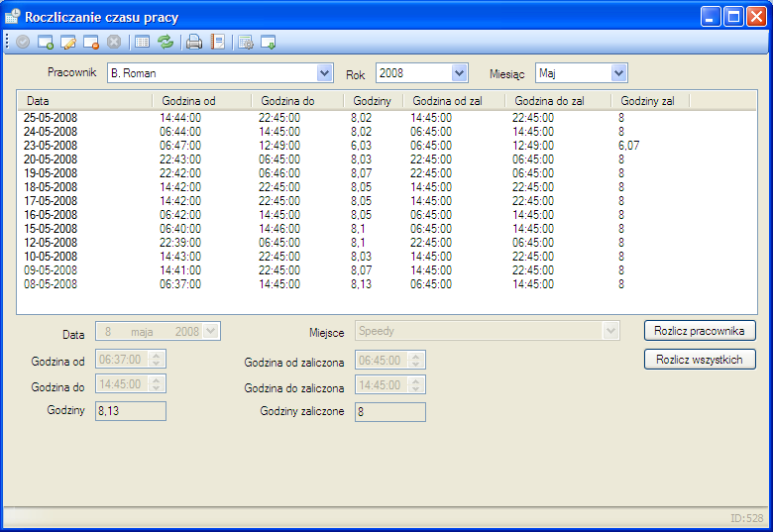Click the ID:528 status bar text
This screenshot has height=532, width=773.
746,518
